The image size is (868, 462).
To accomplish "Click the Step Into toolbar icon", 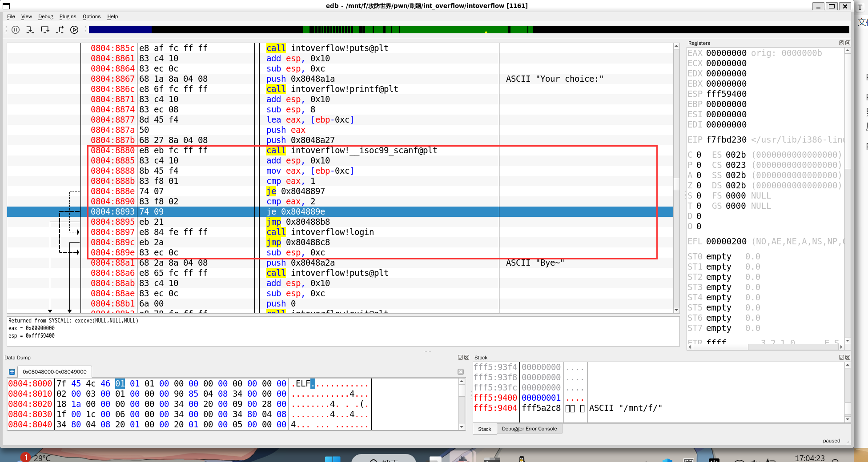I will (x=30, y=30).
